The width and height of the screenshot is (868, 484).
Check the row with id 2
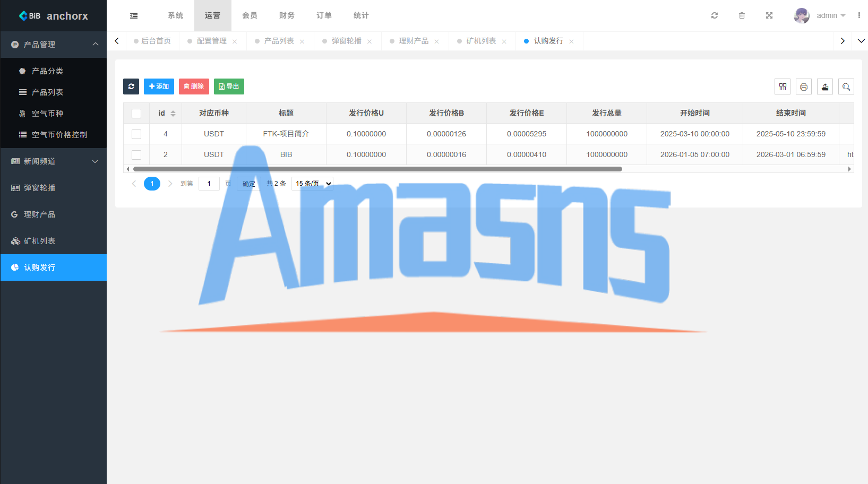click(x=136, y=154)
